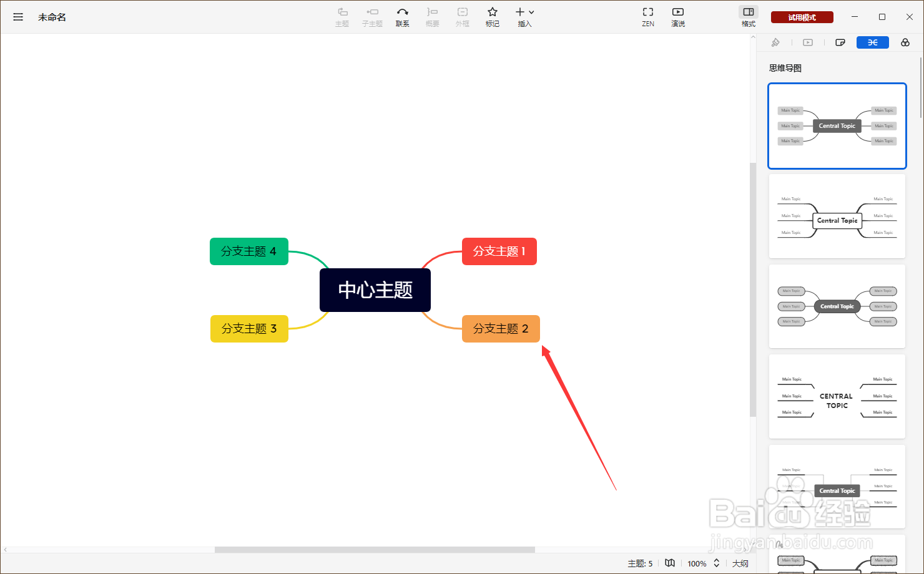Click the 试用模式 trial mode button

click(x=802, y=17)
